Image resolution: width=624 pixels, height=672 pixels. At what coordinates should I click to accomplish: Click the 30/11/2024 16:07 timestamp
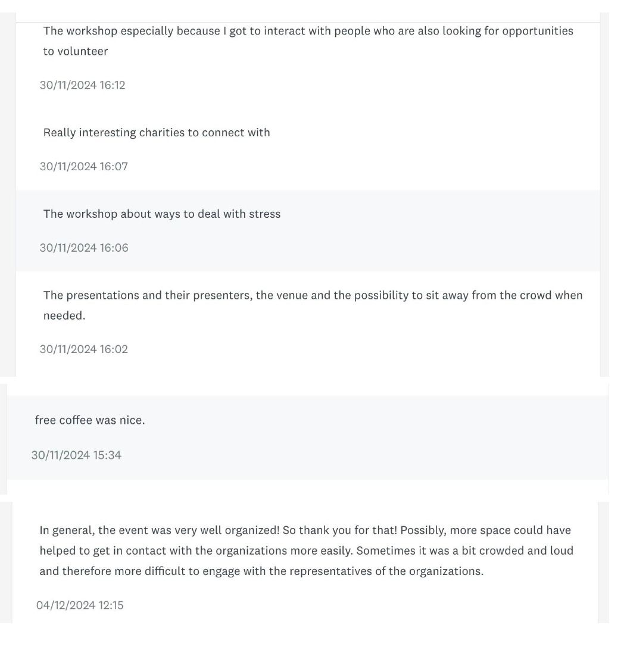tap(83, 167)
